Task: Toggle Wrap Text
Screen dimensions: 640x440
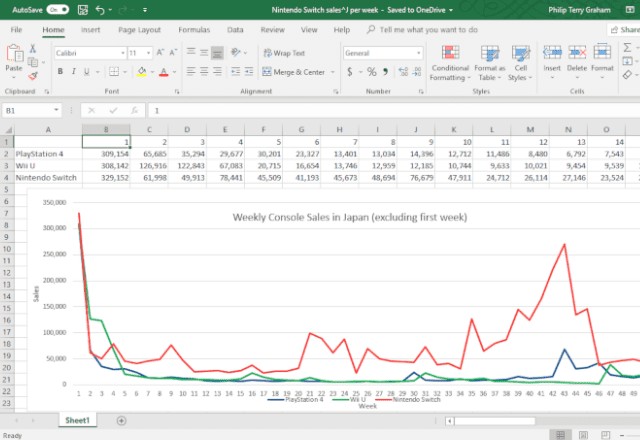Action: coord(284,53)
